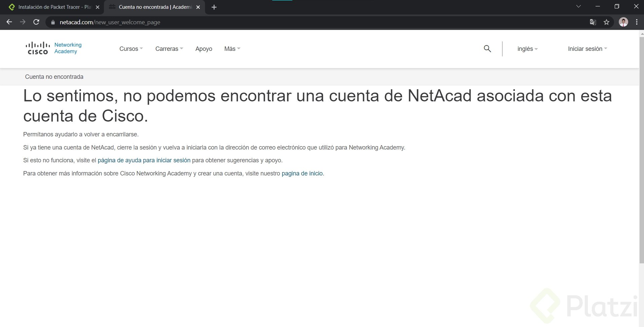The height and width of the screenshot is (327, 644).
Task: Open the Chrome three-dot menu
Action: (637, 22)
